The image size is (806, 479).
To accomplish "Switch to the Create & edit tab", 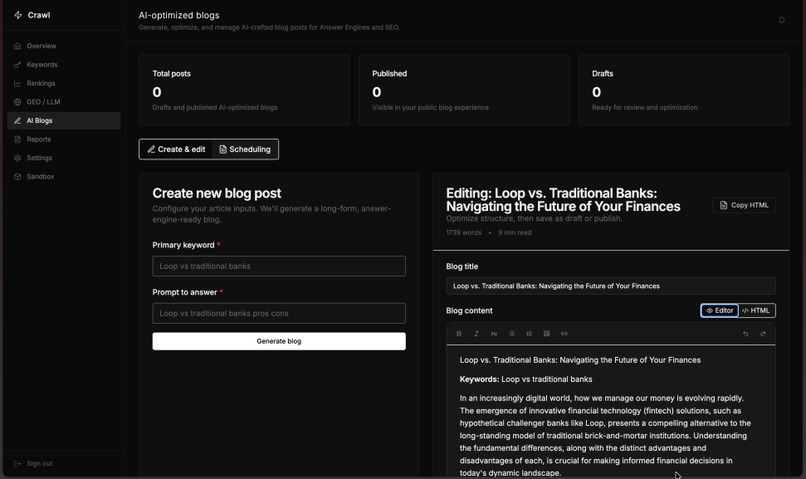I will [x=176, y=149].
